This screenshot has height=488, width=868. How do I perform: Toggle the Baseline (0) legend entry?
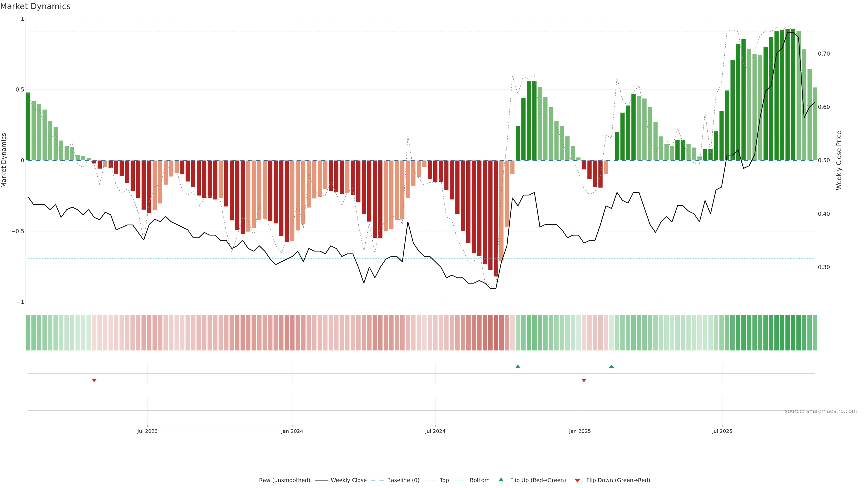click(x=403, y=480)
